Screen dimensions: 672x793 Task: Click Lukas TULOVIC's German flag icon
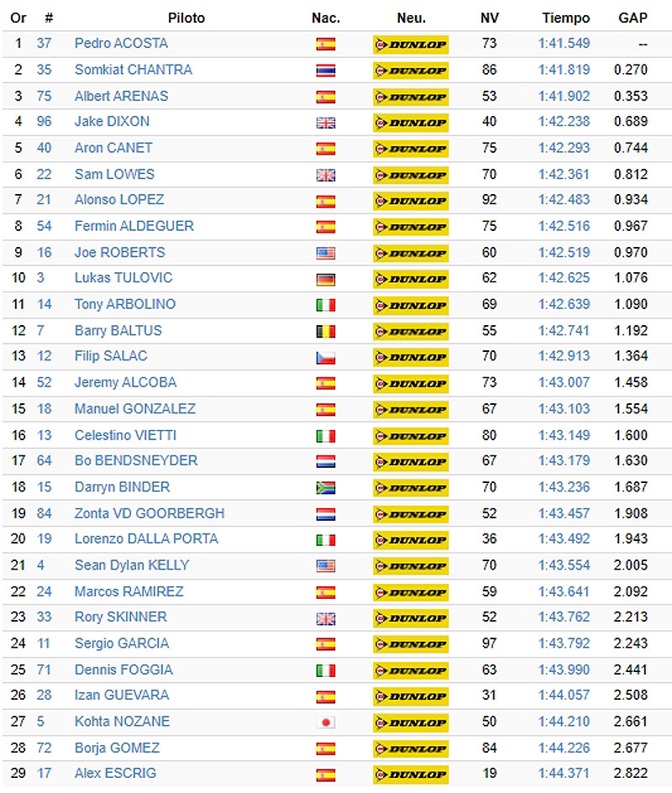[x=326, y=279]
